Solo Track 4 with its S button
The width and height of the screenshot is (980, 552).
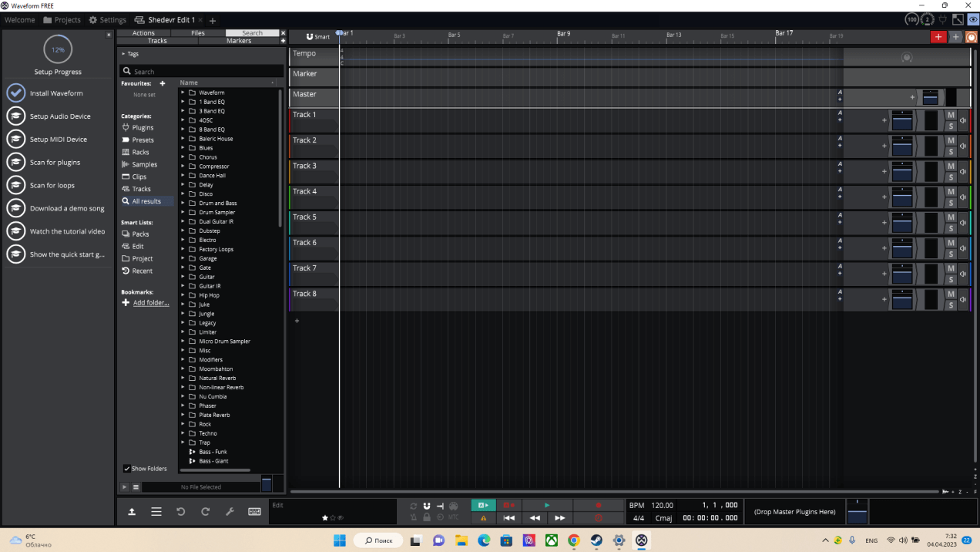coord(951,204)
